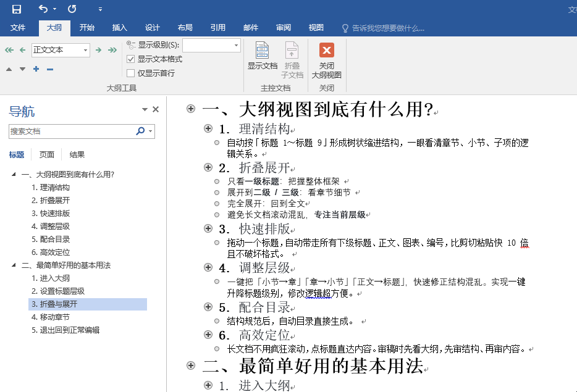Click the Move Up arrow in outline tools
Image resolution: width=577 pixels, height=392 pixels.
point(8,69)
